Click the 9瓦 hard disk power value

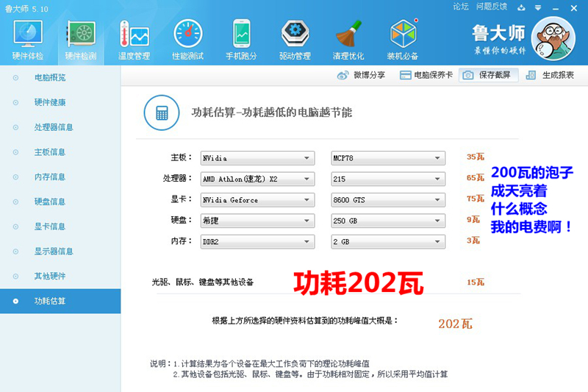[473, 219]
